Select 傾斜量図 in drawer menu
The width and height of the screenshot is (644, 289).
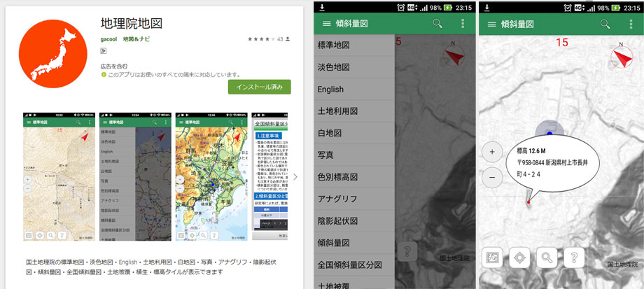pos(354,243)
